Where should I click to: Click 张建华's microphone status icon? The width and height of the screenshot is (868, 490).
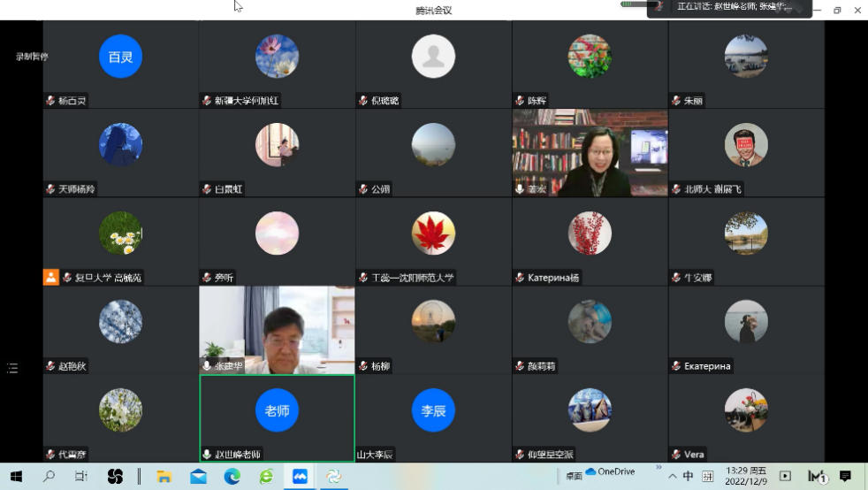(208, 365)
